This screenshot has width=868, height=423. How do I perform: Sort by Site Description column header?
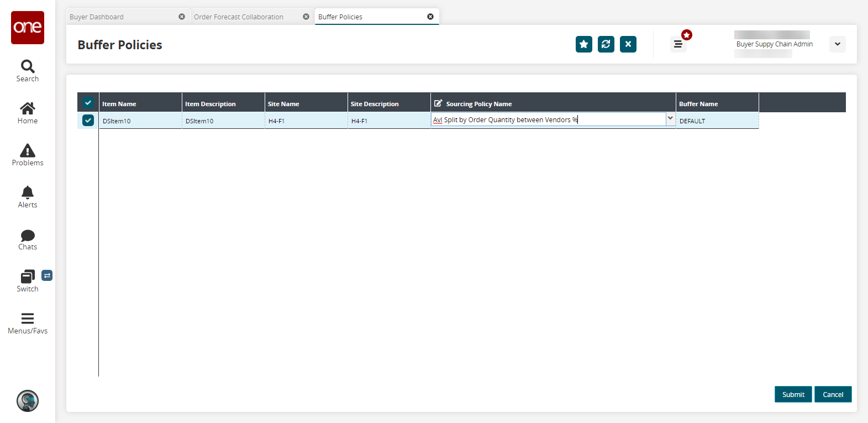coord(389,103)
